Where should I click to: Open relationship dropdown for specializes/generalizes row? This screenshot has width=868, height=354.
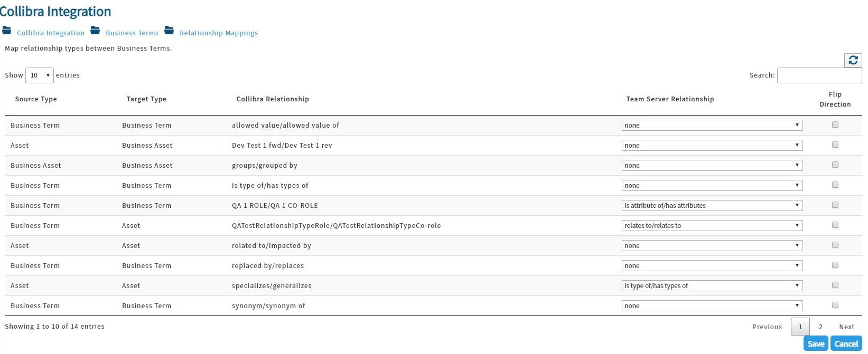point(712,285)
